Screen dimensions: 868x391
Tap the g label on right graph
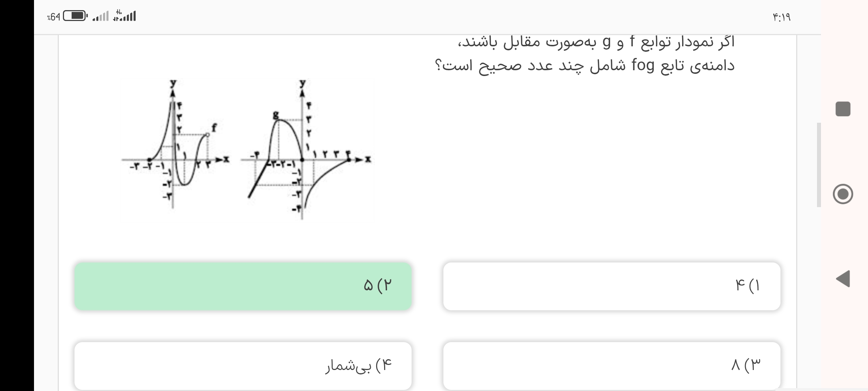(x=276, y=115)
